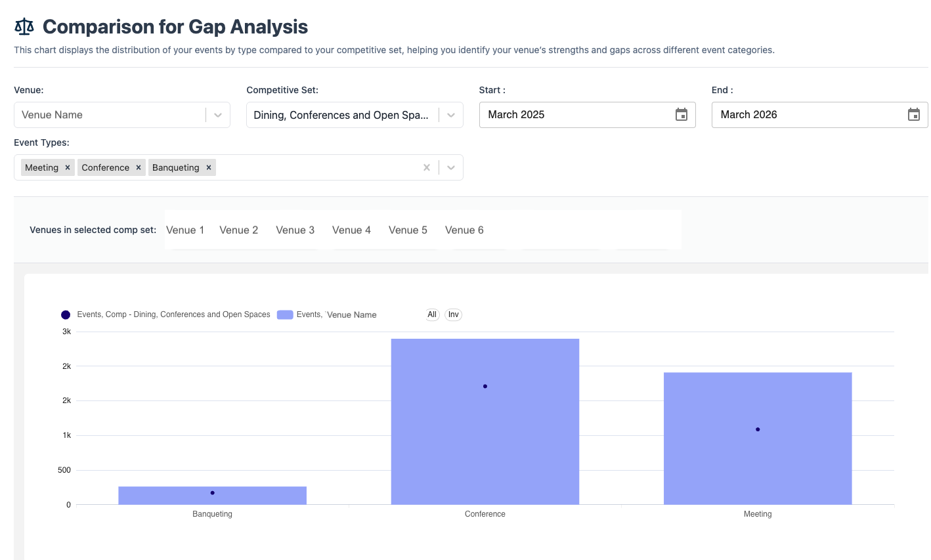Click the purple legend color swatch
Viewport: 931px width, 560px height.
(284, 314)
